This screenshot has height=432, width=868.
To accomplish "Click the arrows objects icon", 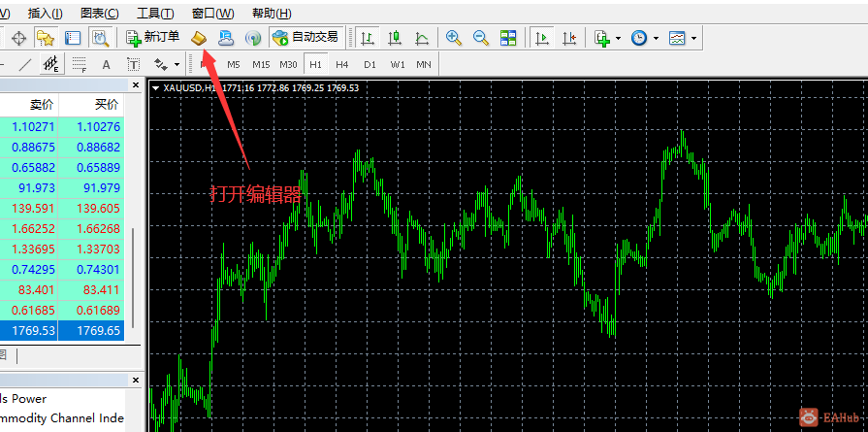I will (x=161, y=65).
